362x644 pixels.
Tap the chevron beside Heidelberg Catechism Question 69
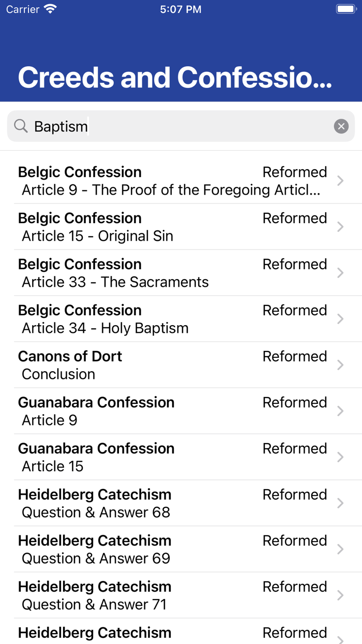point(341,549)
